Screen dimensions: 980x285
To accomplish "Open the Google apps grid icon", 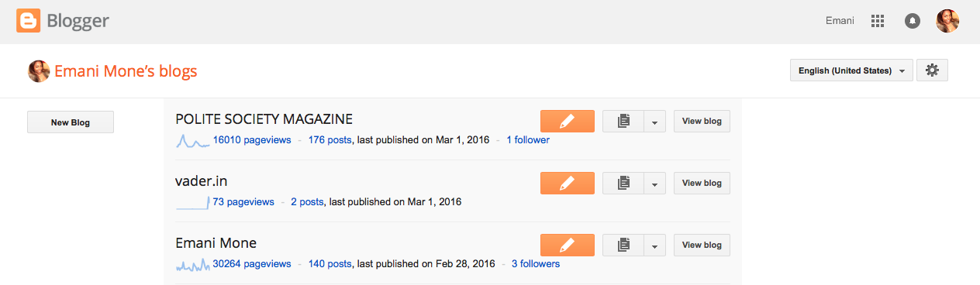I will pos(878,21).
